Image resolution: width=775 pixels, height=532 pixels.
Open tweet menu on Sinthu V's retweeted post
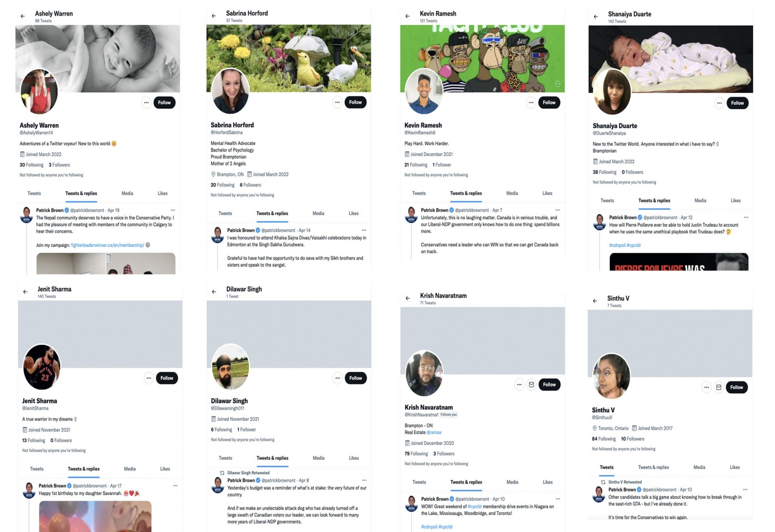click(x=745, y=489)
